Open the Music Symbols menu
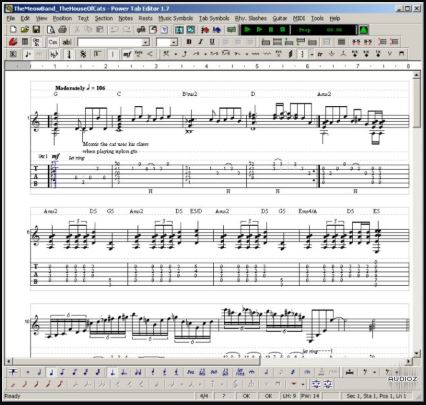Screen dimensions: 426x405 (x=176, y=18)
